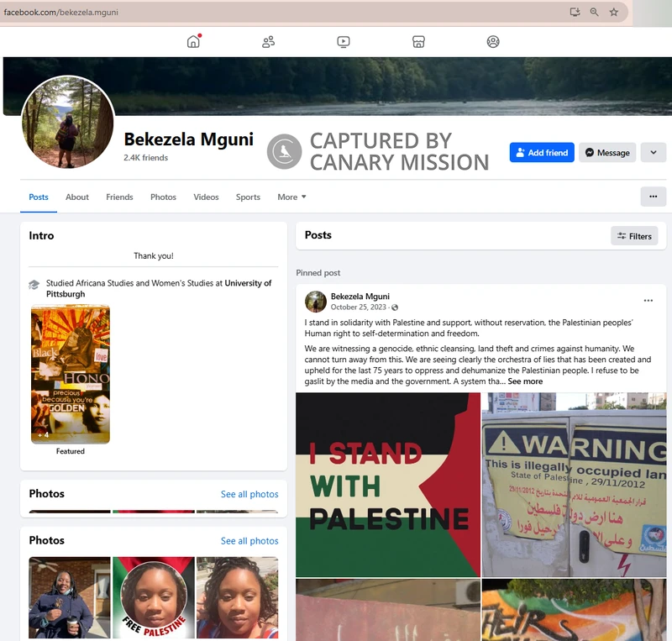
Task: Expand the More tab dropdown
Action: [x=291, y=197]
